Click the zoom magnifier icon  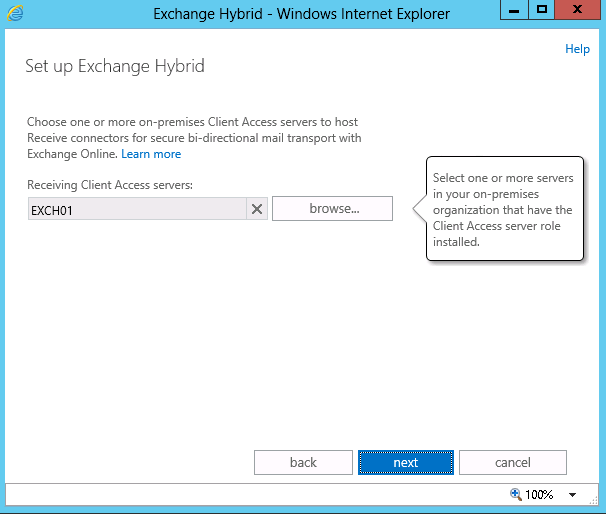pyautogui.click(x=516, y=494)
